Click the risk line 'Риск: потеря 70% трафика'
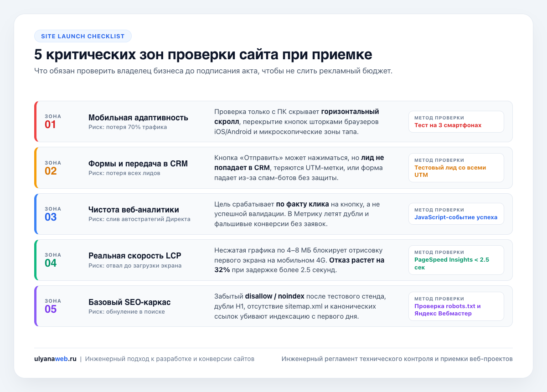 tap(128, 127)
